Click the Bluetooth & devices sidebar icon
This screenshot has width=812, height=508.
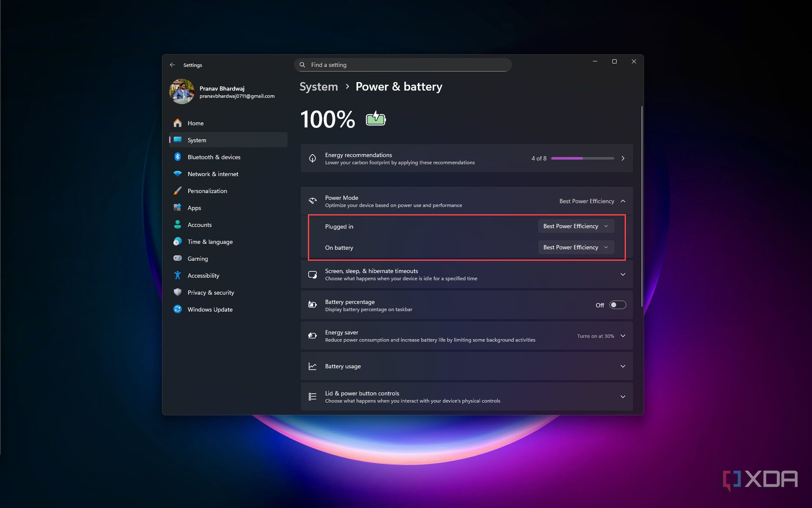coord(178,157)
